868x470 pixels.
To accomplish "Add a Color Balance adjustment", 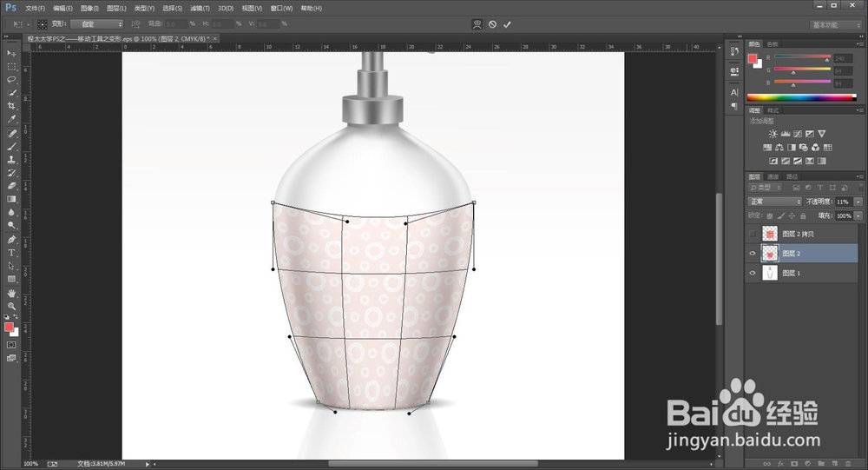I will (779, 148).
